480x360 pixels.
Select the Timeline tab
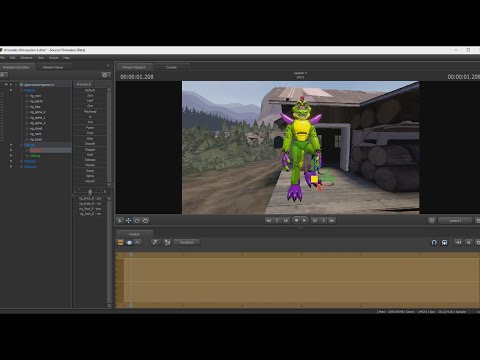134,234
